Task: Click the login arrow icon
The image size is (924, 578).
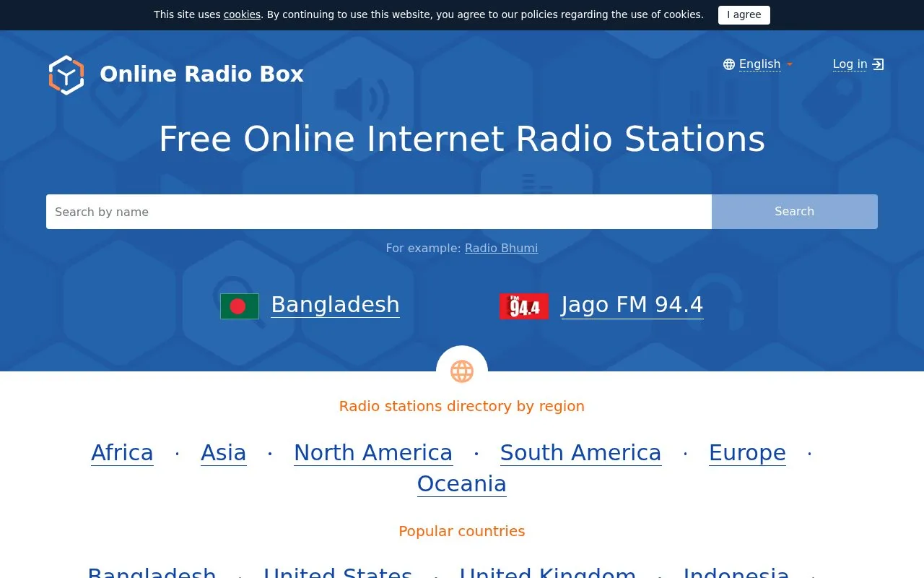Action: coord(878,64)
